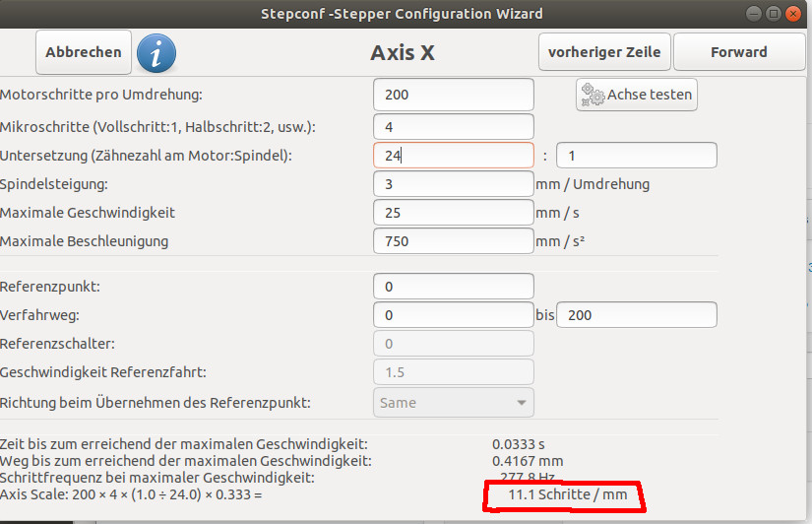Maximize the Stepconf wizard window
Image resolution: width=812 pixels, height=524 pixels.
click(x=774, y=14)
